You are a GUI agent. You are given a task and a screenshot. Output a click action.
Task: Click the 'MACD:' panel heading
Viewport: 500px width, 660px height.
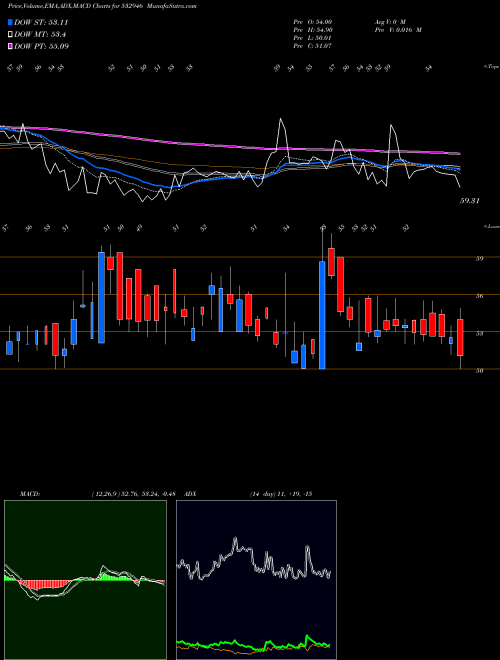coord(29,494)
